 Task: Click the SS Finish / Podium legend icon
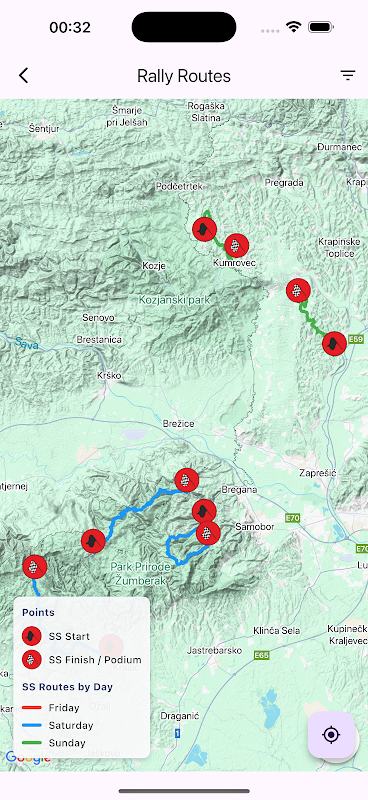click(32, 660)
